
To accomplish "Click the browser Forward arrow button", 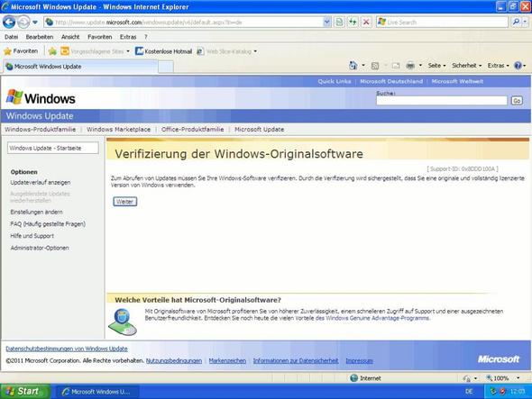I will pos(23,23).
